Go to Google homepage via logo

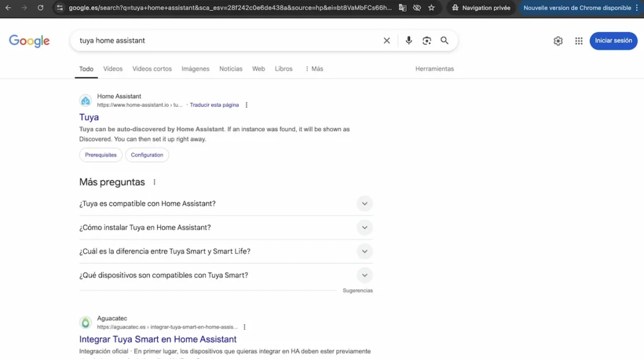tap(29, 41)
